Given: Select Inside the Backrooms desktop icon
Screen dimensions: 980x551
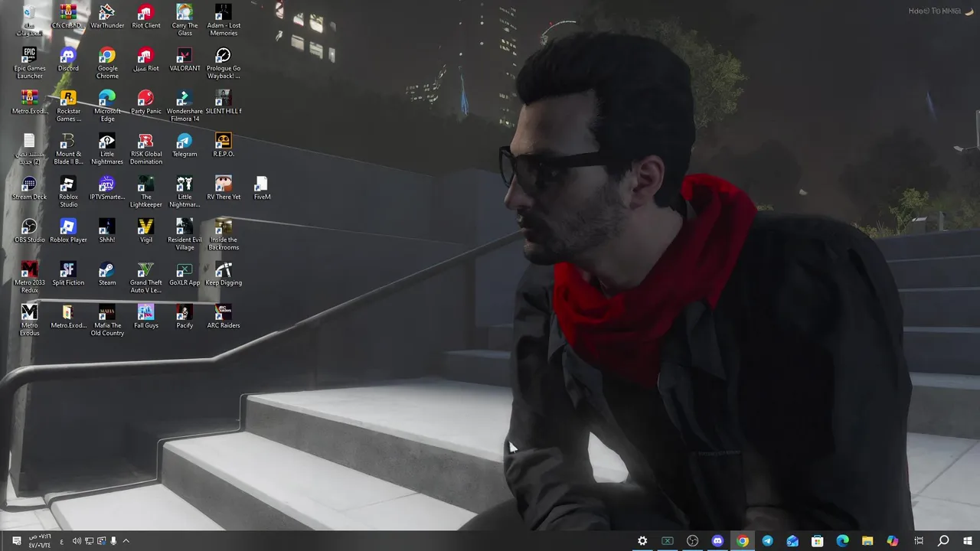Looking at the screenshot, I should [223, 235].
